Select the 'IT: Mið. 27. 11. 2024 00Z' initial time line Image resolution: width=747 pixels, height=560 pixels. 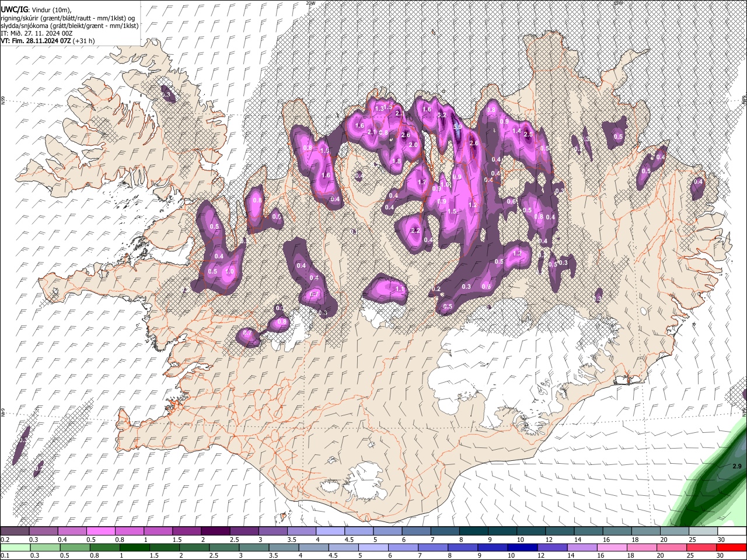tap(36, 33)
